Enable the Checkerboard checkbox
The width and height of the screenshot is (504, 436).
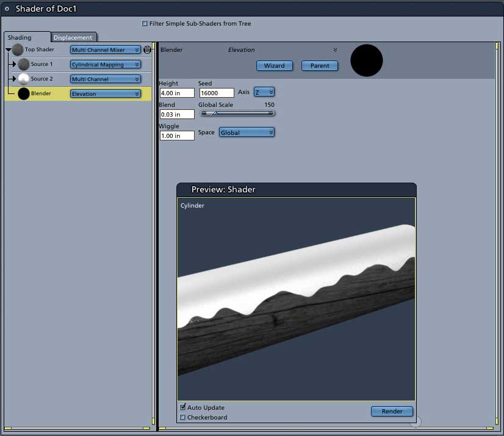[182, 417]
